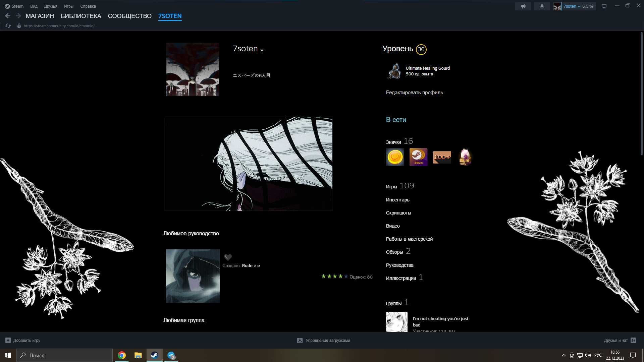The image size is (644, 362).
Task: Click the downloads manager icon
Action: coord(300,340)
